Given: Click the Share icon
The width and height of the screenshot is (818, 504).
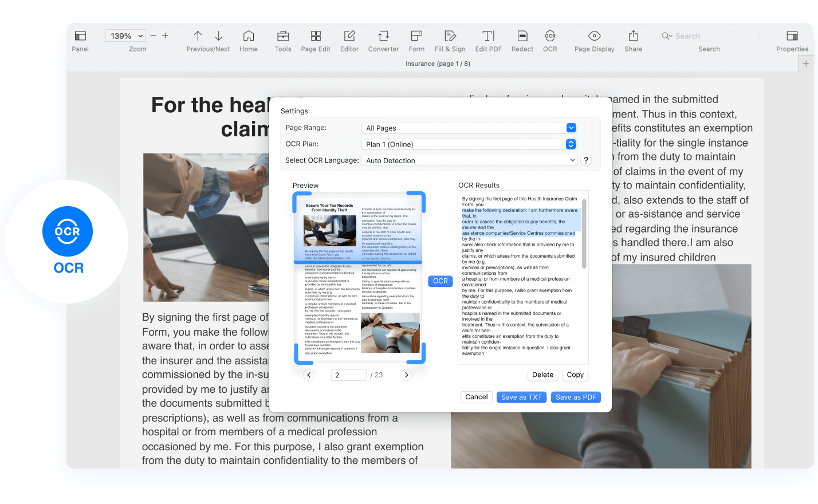Looking at the screenshot, I should click(x=633, y=36).
